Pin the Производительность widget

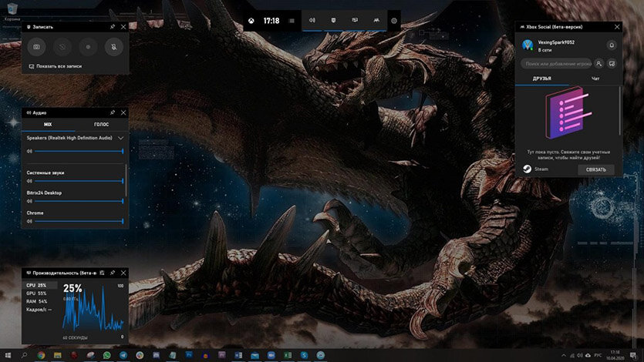[113, 273]
